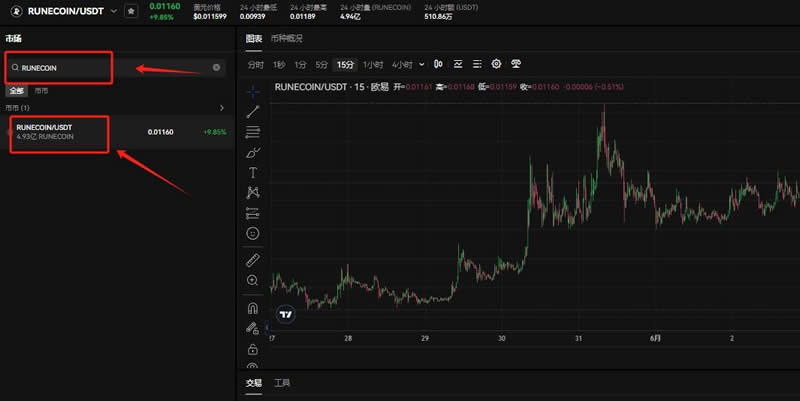This screenshot has height=401, width=800.
Task: Click the RUNECOIN coin logo in header
Action: click(16, 11)
